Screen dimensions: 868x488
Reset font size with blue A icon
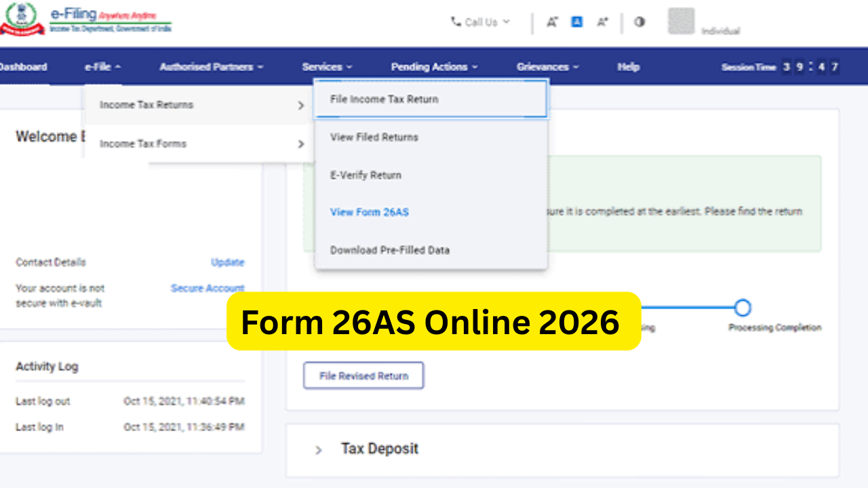click(x=577, y=22)
